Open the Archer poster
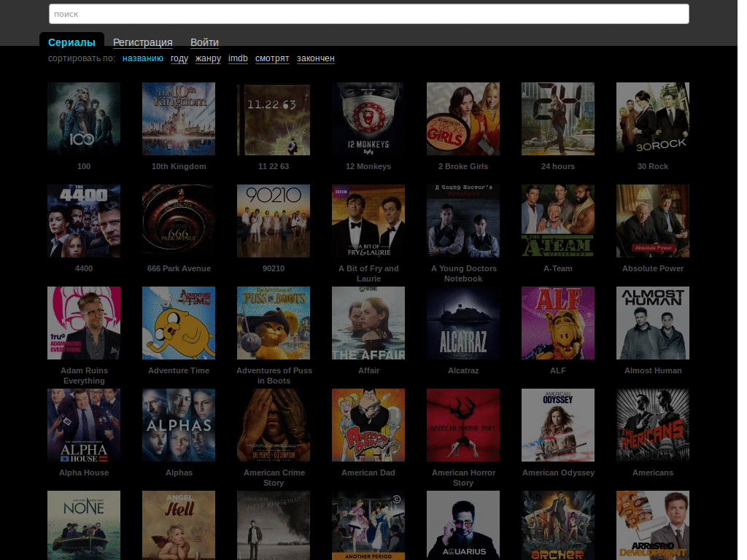Screen dimensions: 747x560 (x=558, y=525)
